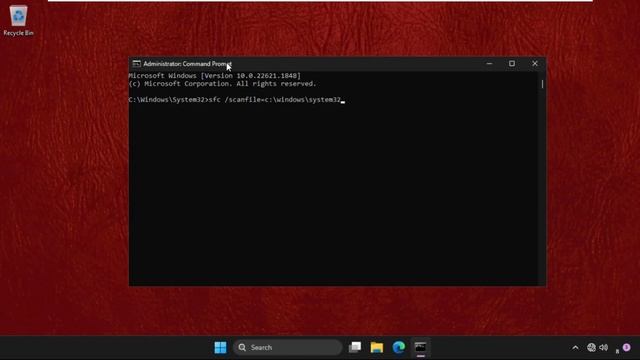Click the Microsoft Windows version line
Screen dimensions: 640x360
214,76
